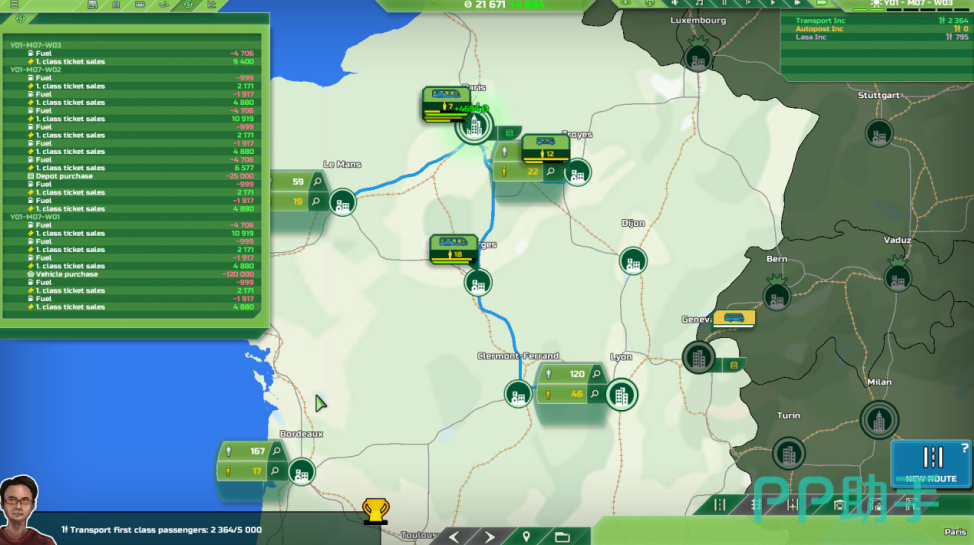Open help question mark on New Route
The width and height of the screenshot is (974, 545).
point(964,447)
